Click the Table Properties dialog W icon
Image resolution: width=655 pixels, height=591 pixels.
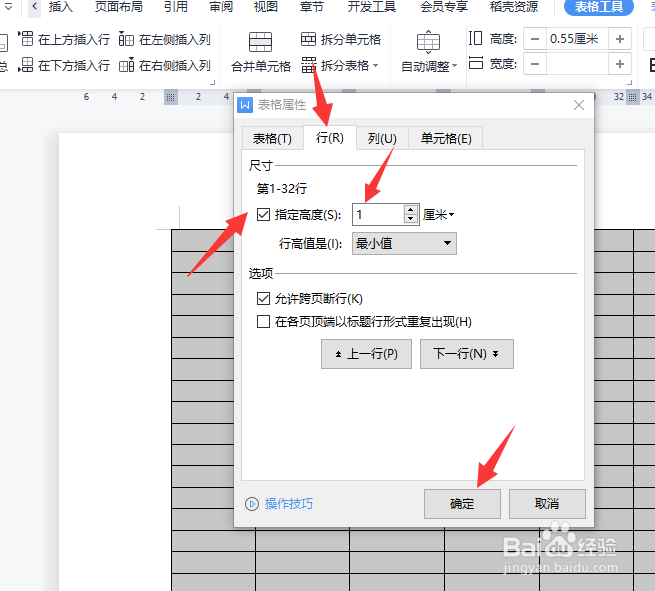pyautogui.click(x=245, y=105)
